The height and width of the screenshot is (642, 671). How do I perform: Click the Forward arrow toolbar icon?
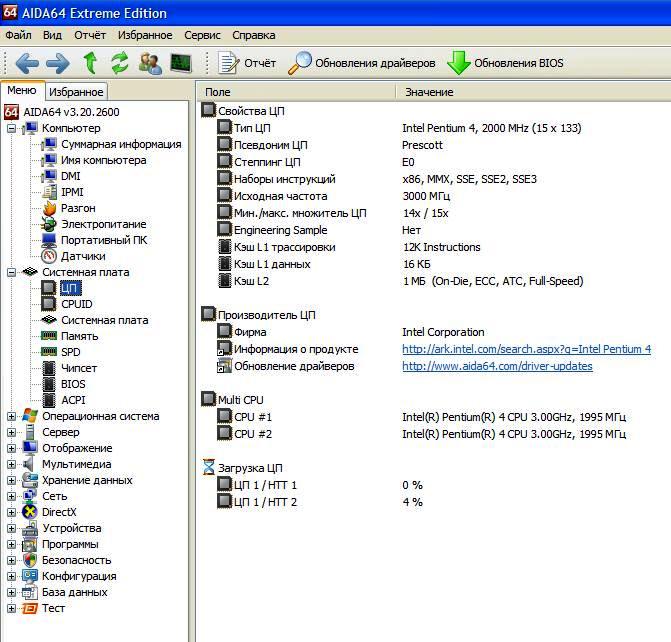(x=58, y=63)
